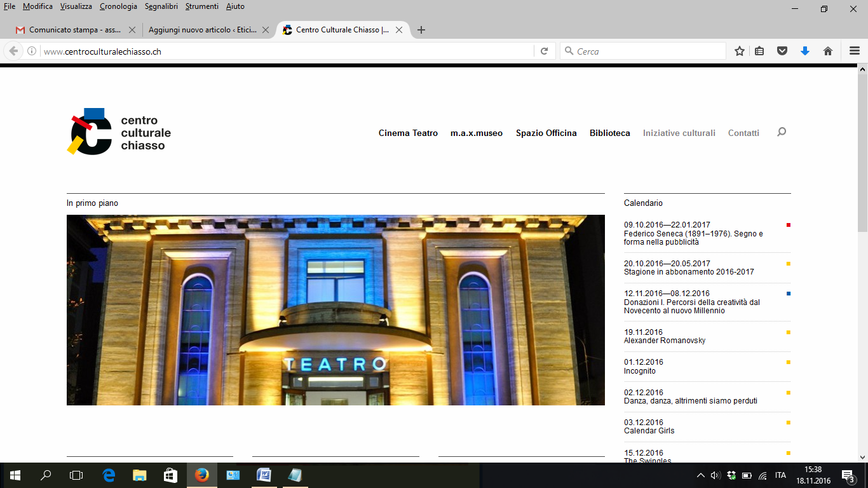
Task: Open Danza, danza, altrimenti siamo perduti event
Action: pos(707,396)
